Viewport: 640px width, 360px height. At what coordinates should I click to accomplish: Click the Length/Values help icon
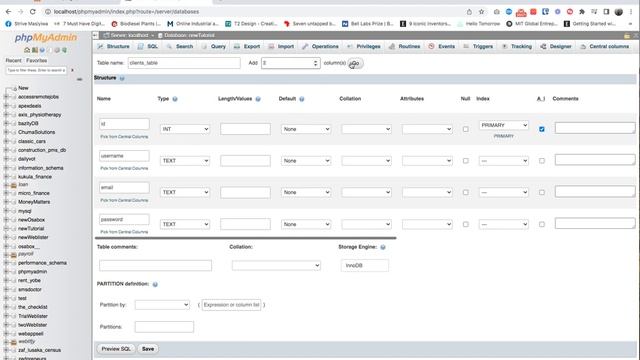tap(258, 99)
